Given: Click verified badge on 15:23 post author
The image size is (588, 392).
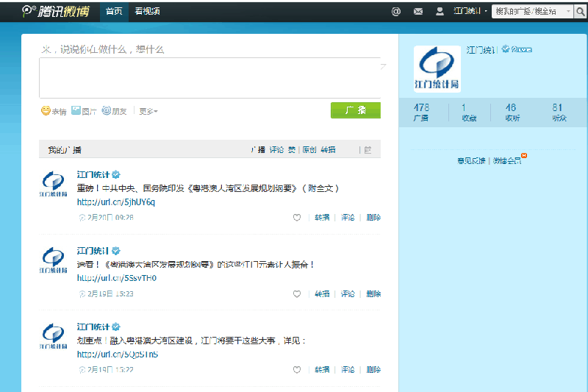Looking at the screenshot, I should (116, 251).
